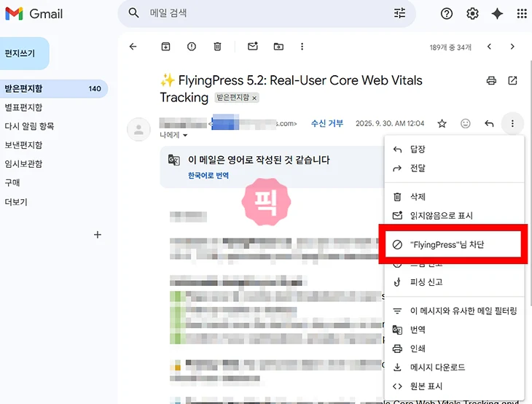Screen dimensions: 532x404
Task: Move to folder icon
Action: 278,47
